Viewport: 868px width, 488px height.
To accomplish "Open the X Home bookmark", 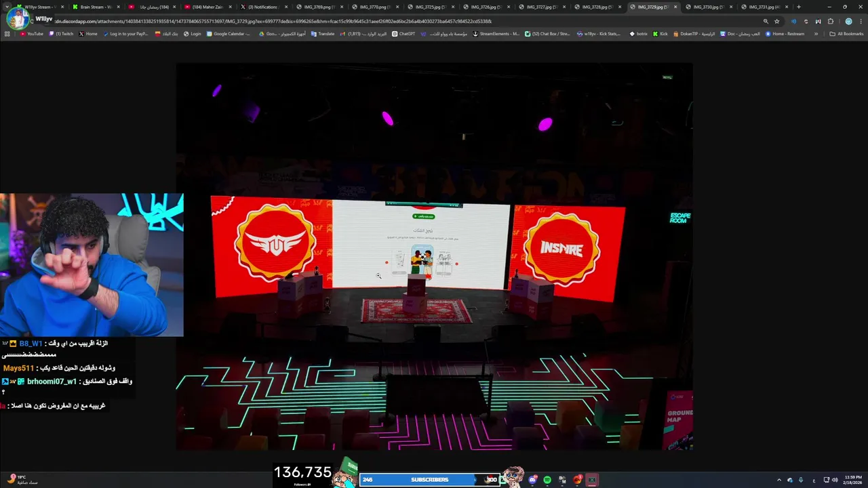I will coord(88,34).
